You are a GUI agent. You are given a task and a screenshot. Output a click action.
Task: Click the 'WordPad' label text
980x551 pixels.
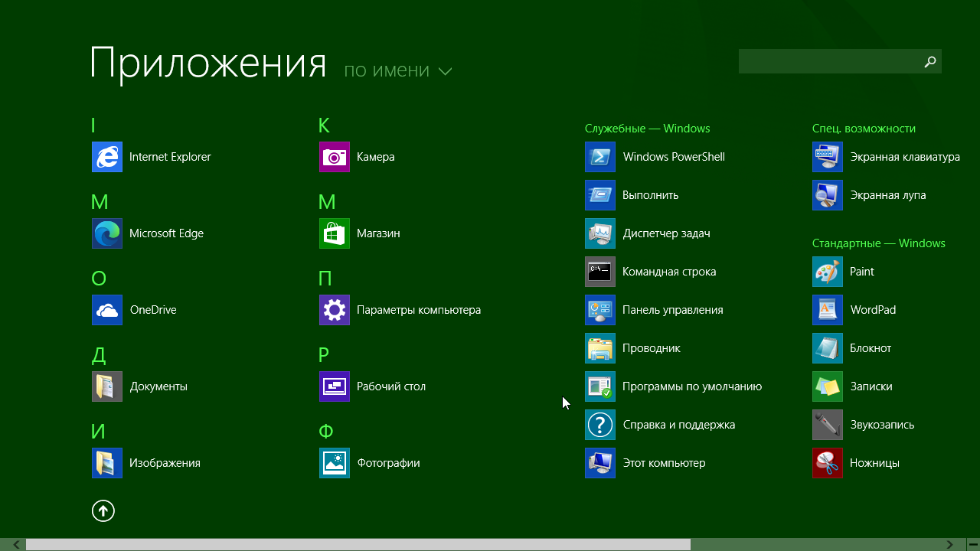pos(873,310)
